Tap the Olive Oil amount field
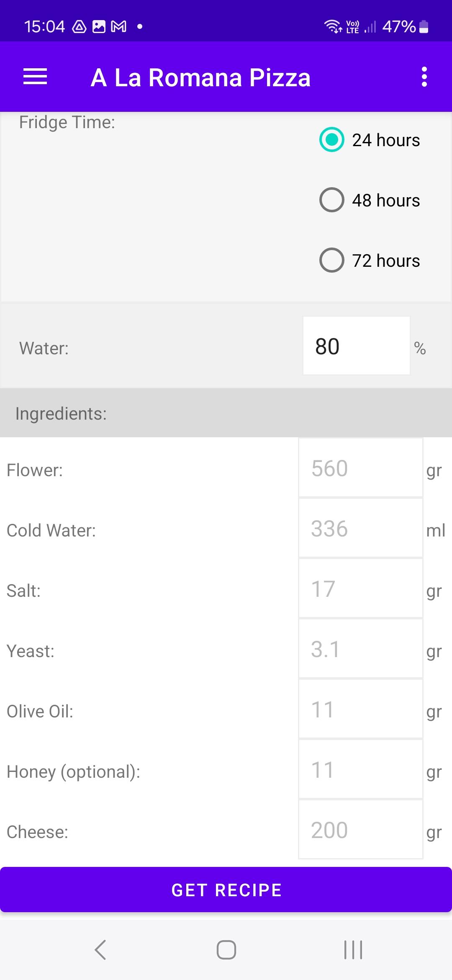The width and height of the screenshot is (452, 980). click(x=360, y=709)
